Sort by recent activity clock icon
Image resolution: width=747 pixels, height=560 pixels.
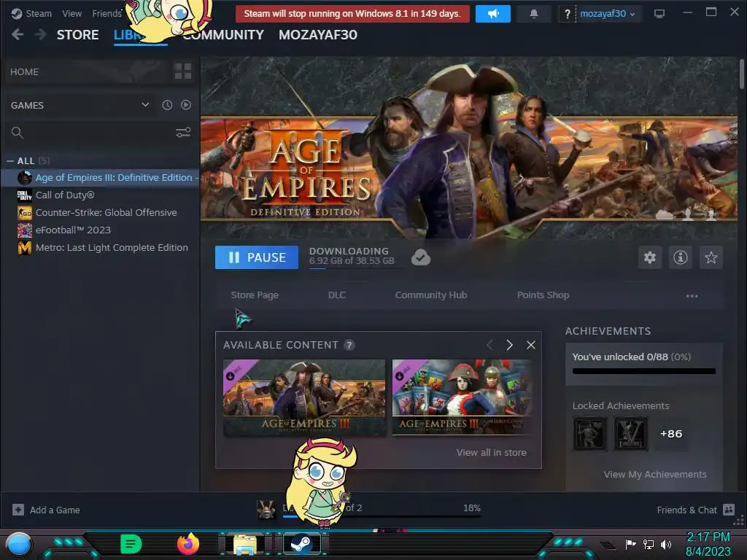[x=167, y=105]
